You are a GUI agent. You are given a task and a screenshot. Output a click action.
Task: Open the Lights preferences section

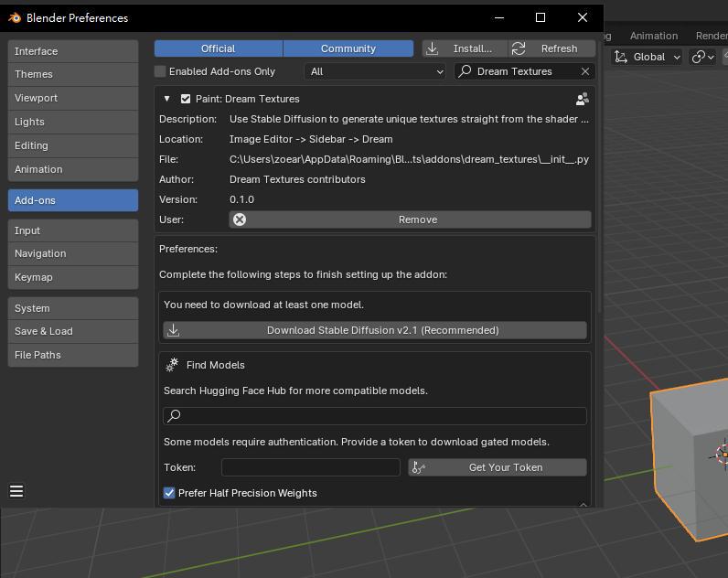[x=73, y=122]
